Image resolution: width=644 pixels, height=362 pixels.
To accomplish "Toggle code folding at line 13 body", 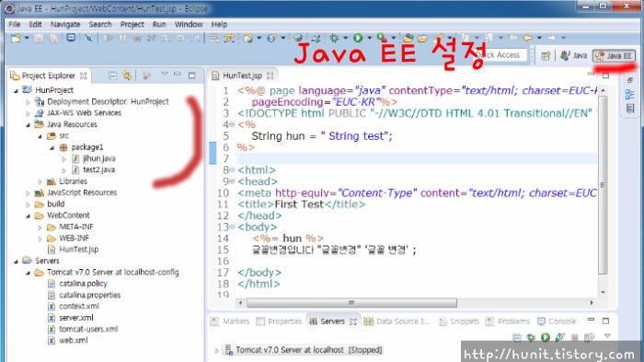I will click(x=232, y=227).
